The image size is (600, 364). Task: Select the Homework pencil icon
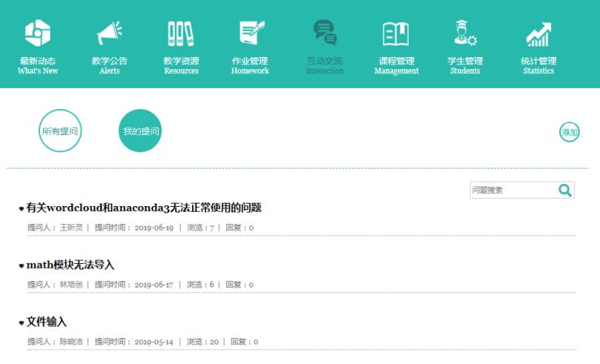tap(249, 32)
